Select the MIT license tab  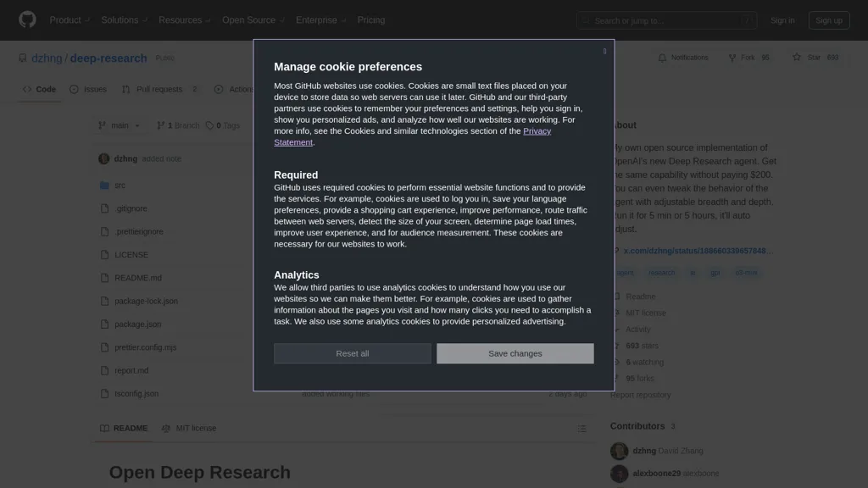click(x=189, y=428)
